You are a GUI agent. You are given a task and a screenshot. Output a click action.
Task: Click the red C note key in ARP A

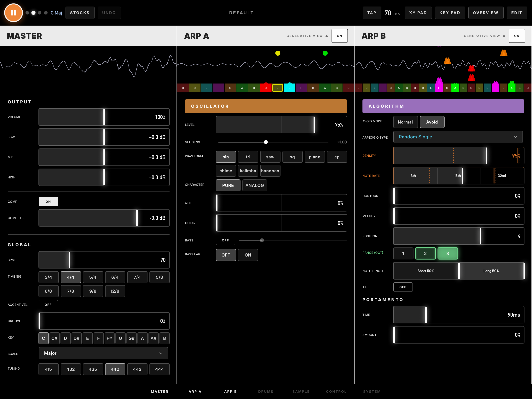266,88
